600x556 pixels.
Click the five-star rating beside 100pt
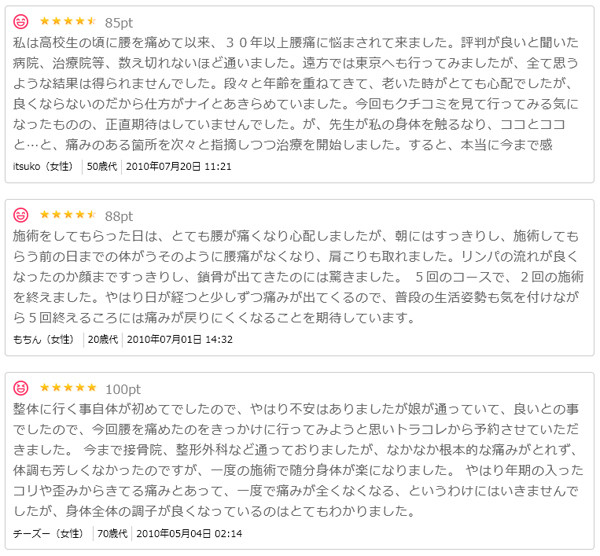tap(68, 388)
